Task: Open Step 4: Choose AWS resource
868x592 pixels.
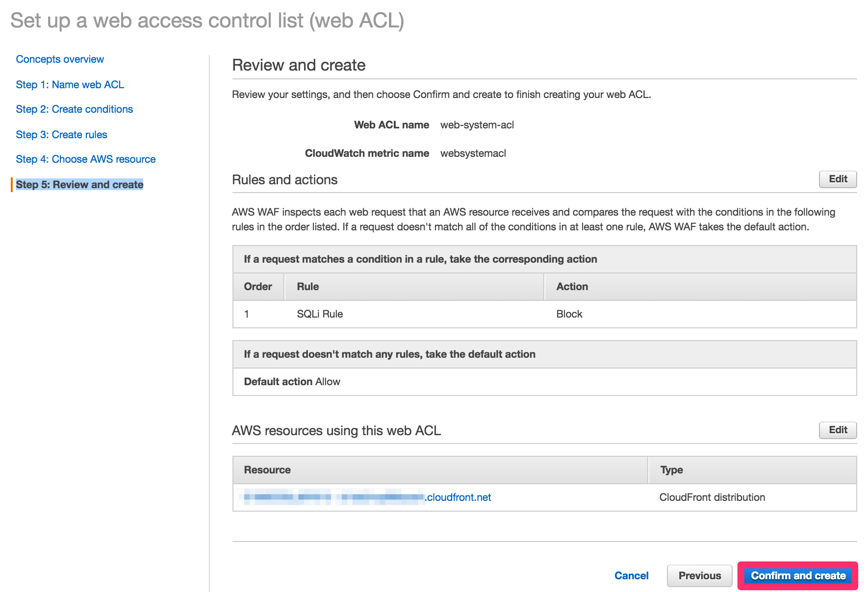Action: pyautogui.click(x=85, y=159)
